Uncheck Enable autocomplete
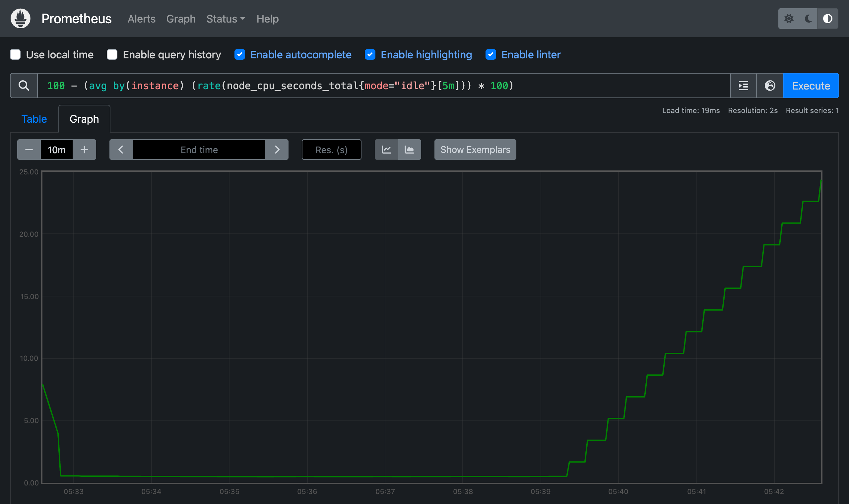Viewport: 849px width, 504px height. pyautogui.click(x=240, y=54)
